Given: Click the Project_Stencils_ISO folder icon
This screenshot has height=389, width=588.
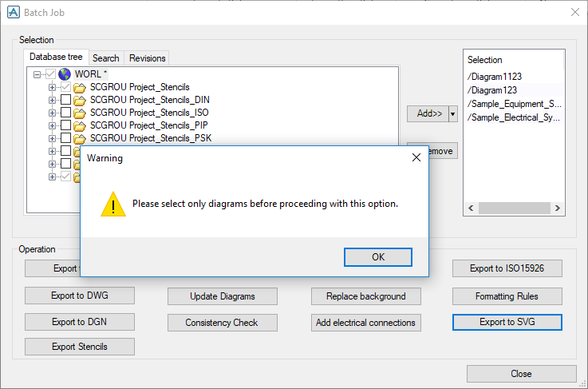Looking at the screenshot, I should [x=79, y=113].
